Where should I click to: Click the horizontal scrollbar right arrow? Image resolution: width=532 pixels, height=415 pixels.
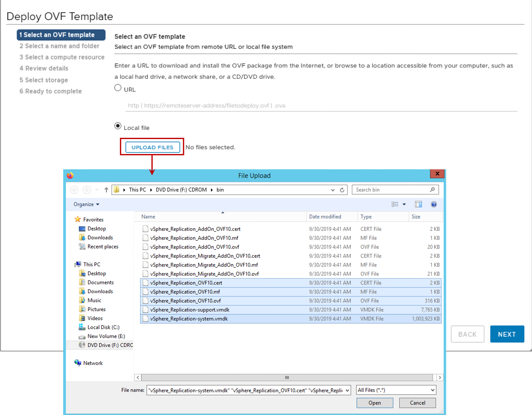click(x=440, y=378)
